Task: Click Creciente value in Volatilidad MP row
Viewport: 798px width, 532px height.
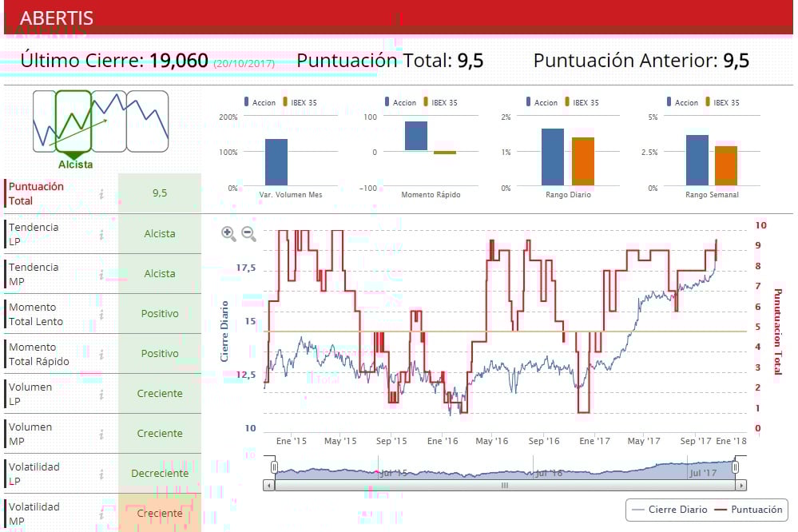Action: click(x=160, y=513)
